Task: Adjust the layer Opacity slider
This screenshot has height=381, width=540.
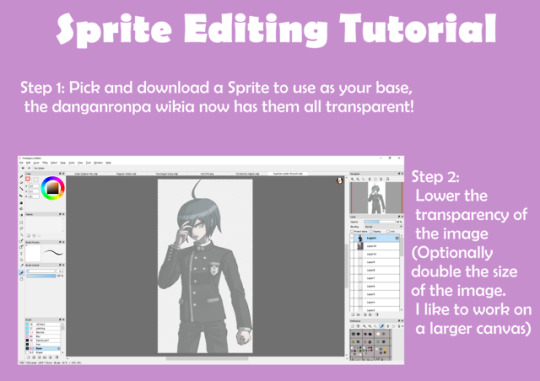Action: [x=380, y=222]
